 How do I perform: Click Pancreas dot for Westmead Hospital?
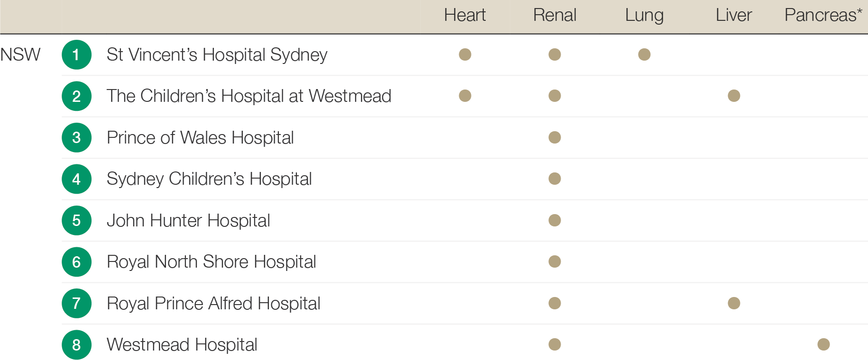823,344
